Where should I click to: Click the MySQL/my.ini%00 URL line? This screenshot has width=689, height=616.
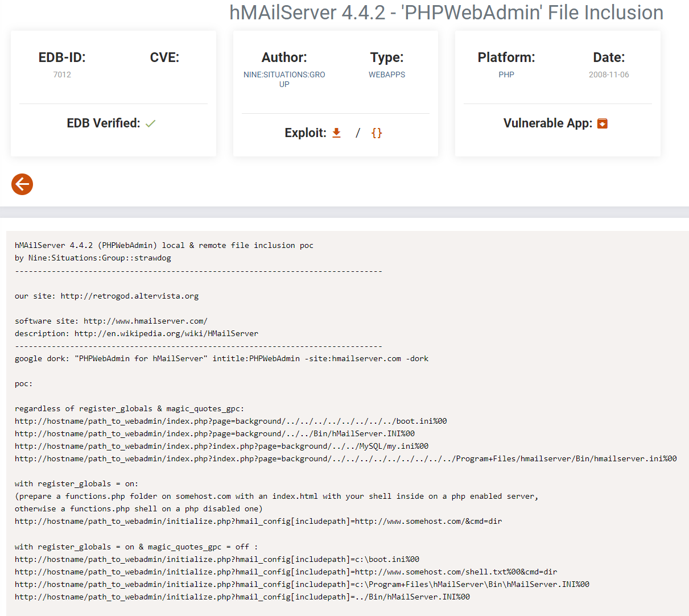(222, 446)
